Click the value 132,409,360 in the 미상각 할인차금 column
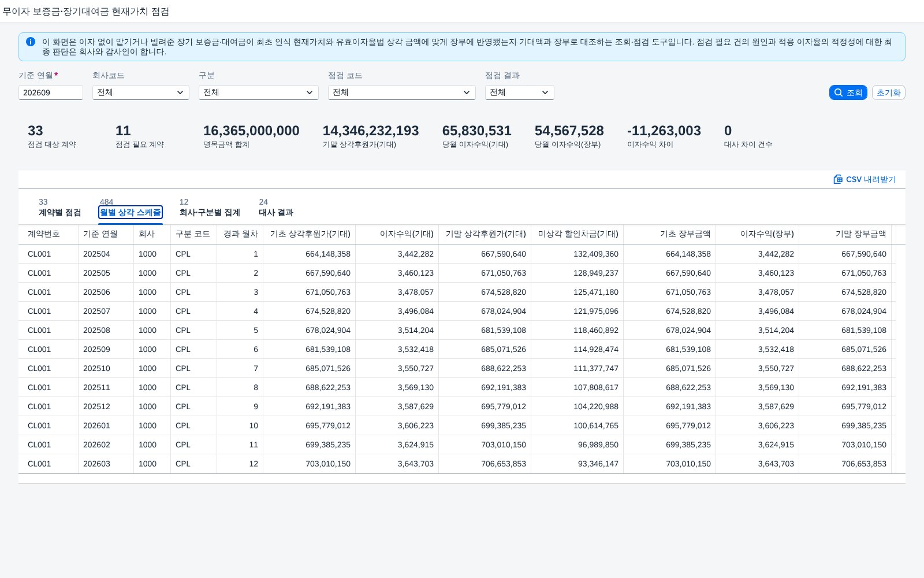924x578 pixels. (x=596, y=254)
